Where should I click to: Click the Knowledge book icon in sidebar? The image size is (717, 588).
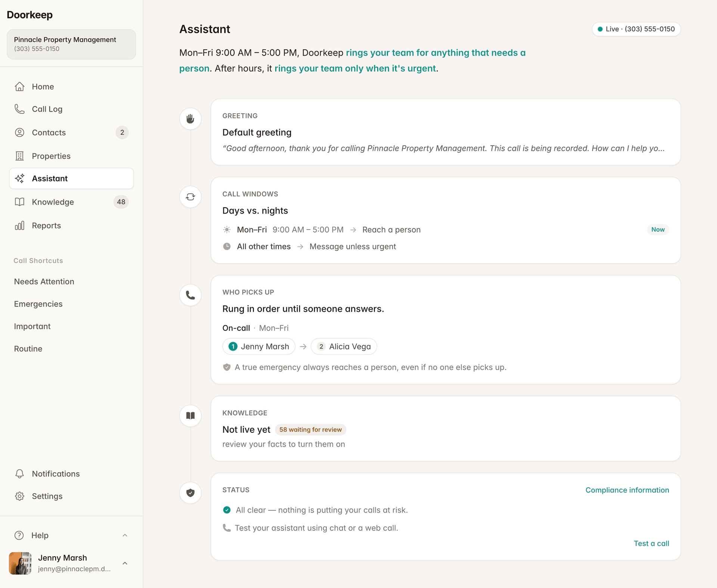pos(19,202)
